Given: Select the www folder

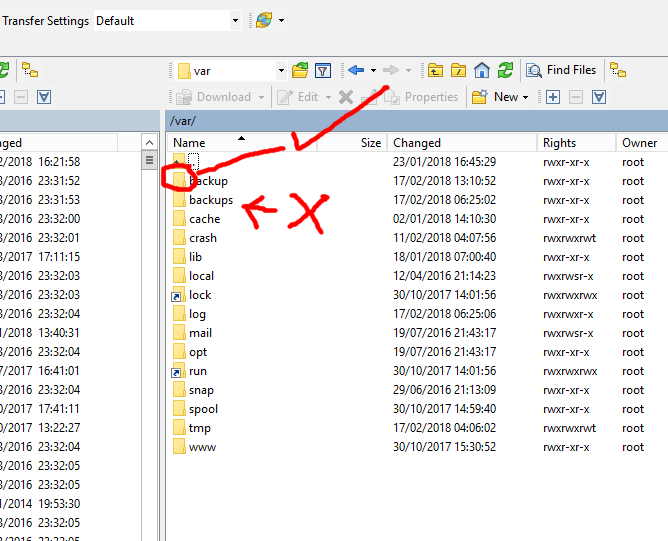Looking at the screenshot, I should (x=202, y=447).
